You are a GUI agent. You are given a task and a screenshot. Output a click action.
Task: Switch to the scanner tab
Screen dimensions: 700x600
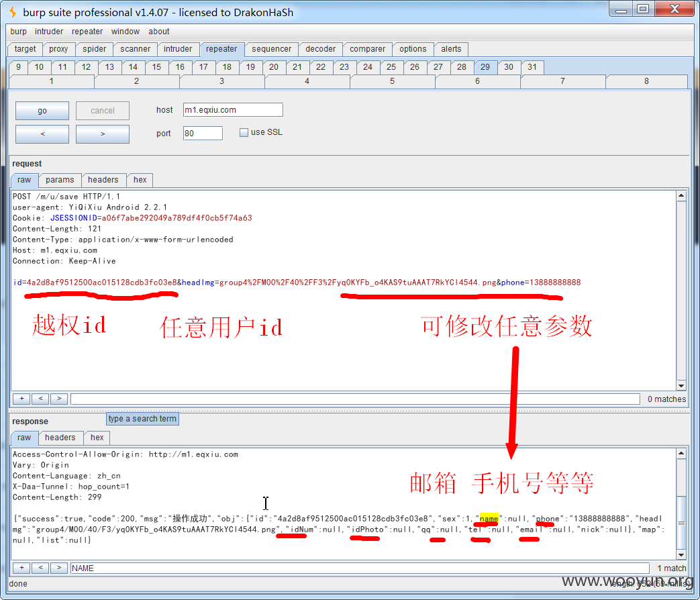point(136,49)
